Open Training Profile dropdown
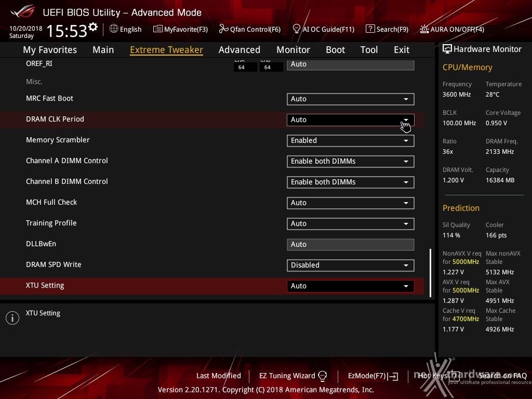This screenshot has height=399, width=532. tap(351, 223)
